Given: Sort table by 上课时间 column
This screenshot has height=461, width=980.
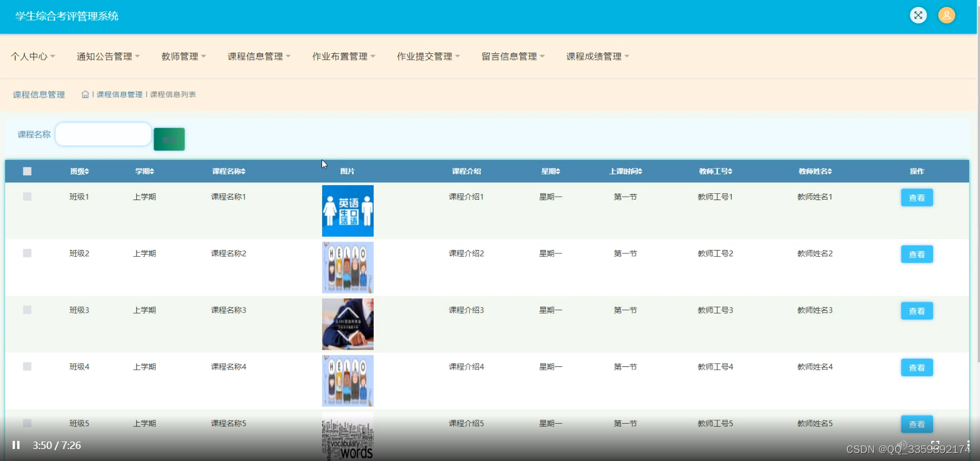Looking at the screenshot, I should [x=626, y=171].
